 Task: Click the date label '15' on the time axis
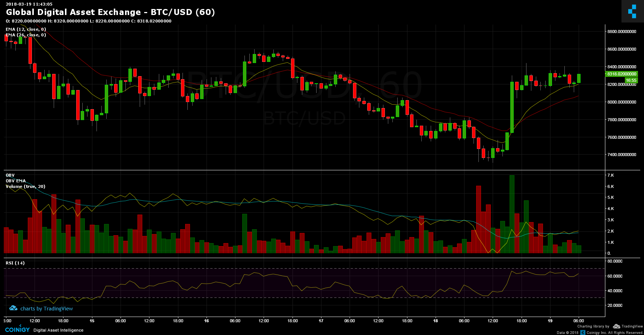pyautogui.click(x=92, y=321)
